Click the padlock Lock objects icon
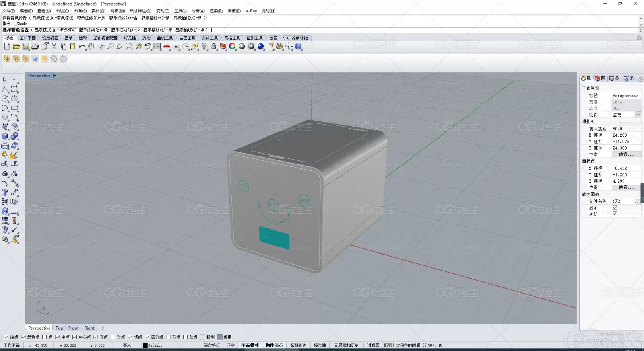Image resolution: width=644 pixels, height=351 pixels. [x=214, y=47]
